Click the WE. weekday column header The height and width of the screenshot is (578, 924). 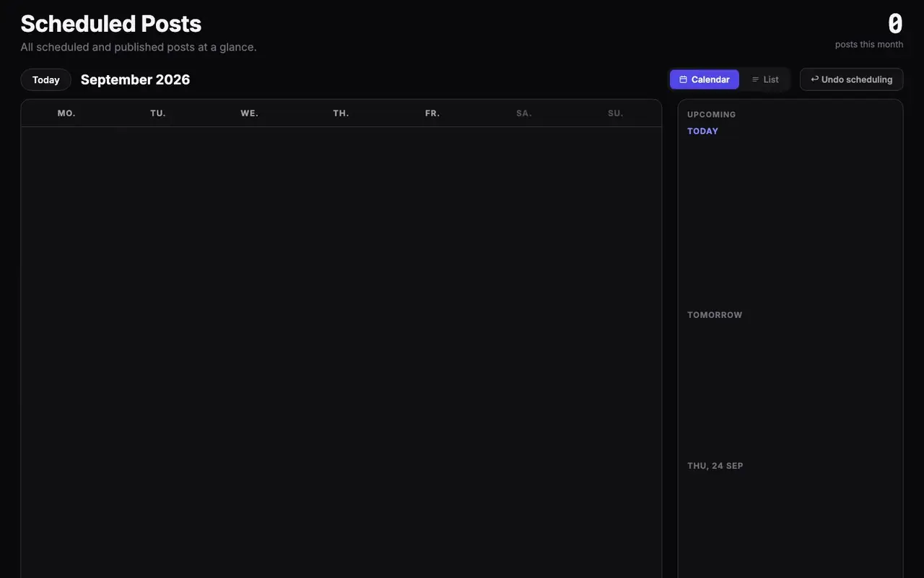250,113
